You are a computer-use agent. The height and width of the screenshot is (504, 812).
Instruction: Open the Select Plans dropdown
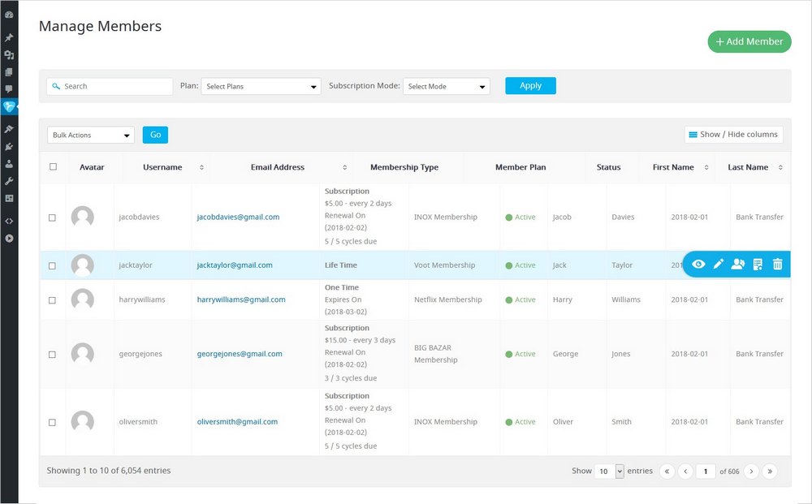click(261, 86)
